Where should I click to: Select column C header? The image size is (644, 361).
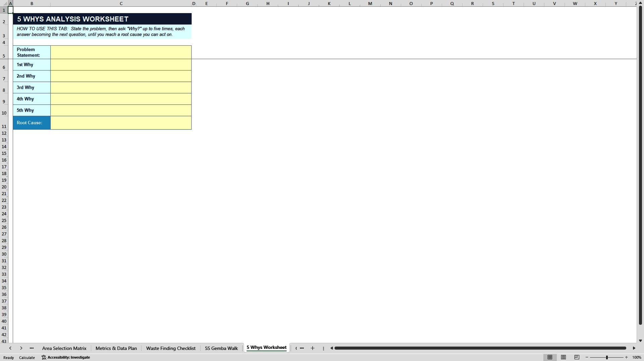pyautogui.click(x=121, y=3)
